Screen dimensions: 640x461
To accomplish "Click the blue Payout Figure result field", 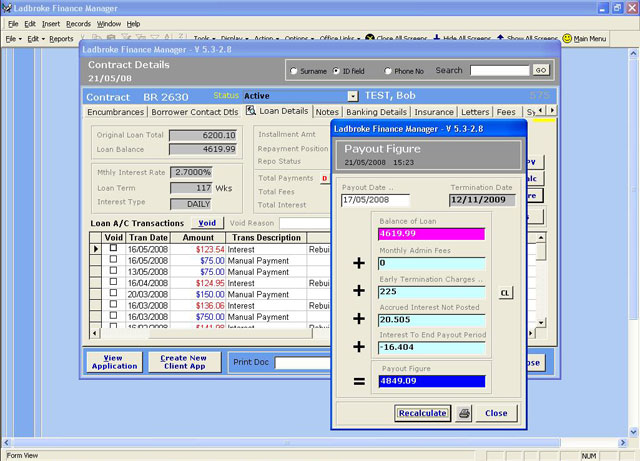I will (x=431, y=381).
